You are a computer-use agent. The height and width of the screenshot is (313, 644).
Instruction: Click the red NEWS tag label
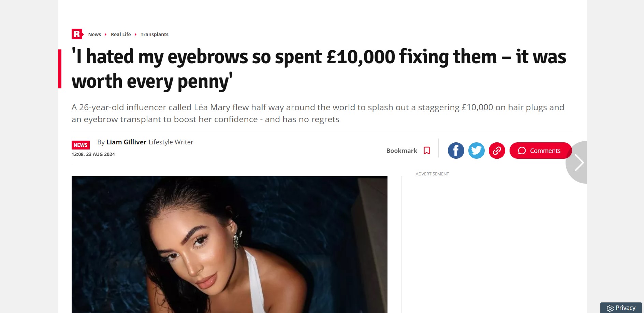click(x=80, y=145)
